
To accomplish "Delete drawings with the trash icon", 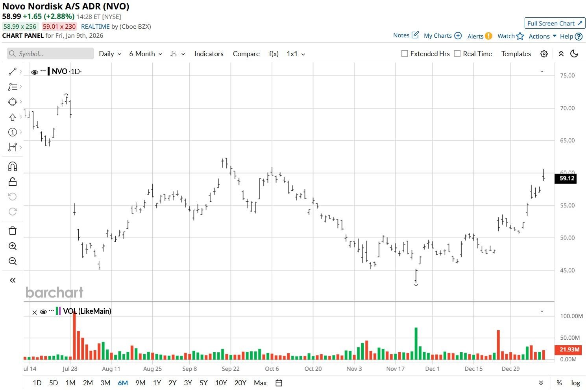I will [x=12, y=231].
